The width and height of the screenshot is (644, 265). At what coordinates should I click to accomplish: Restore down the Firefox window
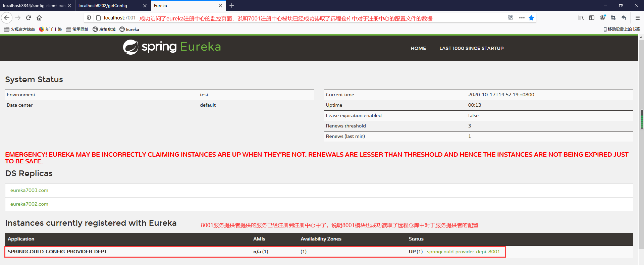tap(621, 5)
